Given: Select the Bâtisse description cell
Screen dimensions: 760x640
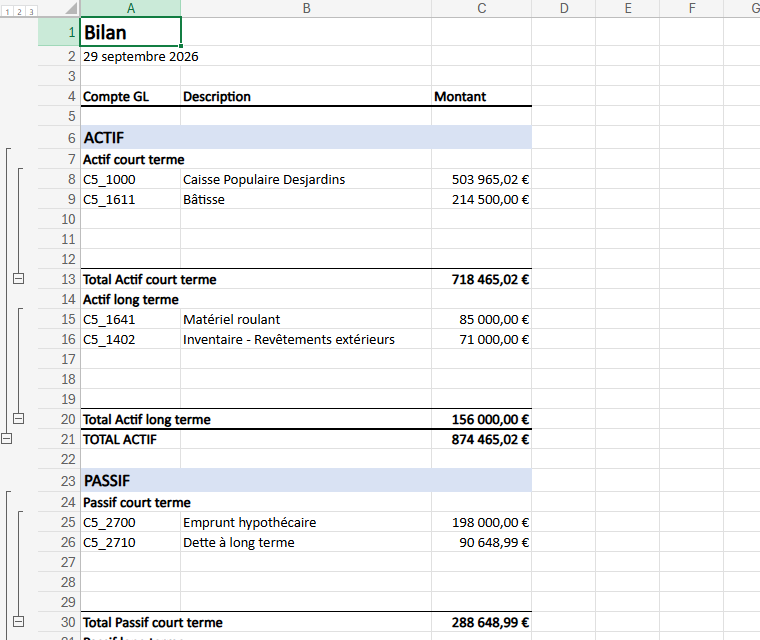Looking at the screenshot, I should point(306,199).
